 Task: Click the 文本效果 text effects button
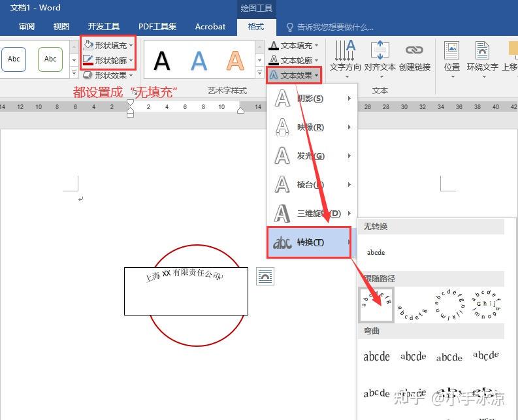tap(294, 75)
